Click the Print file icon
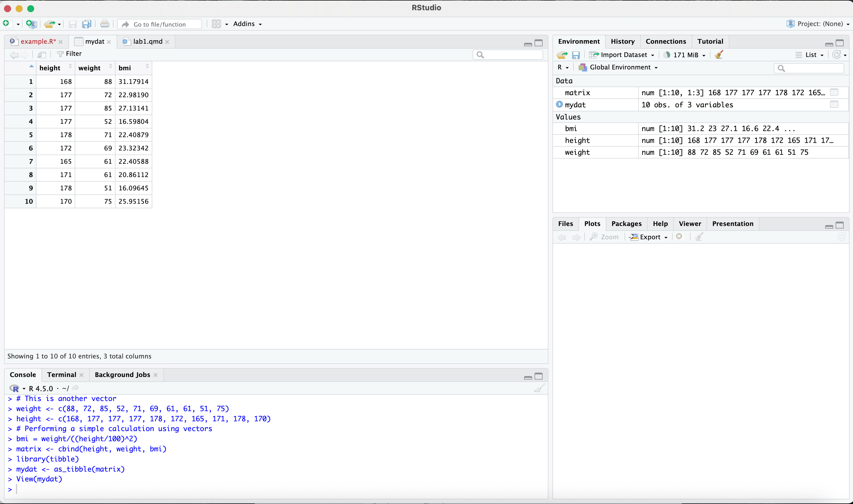The image size is (853, 504). click(105, 24)
